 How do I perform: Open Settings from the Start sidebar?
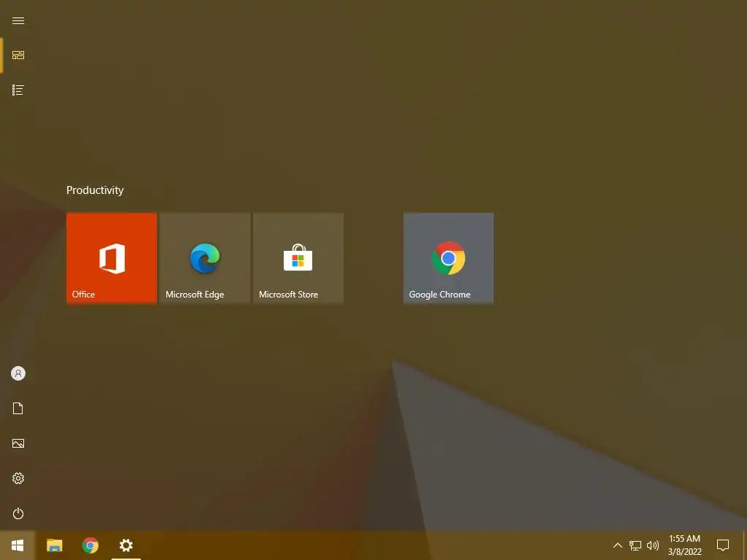tap(18, 478)
